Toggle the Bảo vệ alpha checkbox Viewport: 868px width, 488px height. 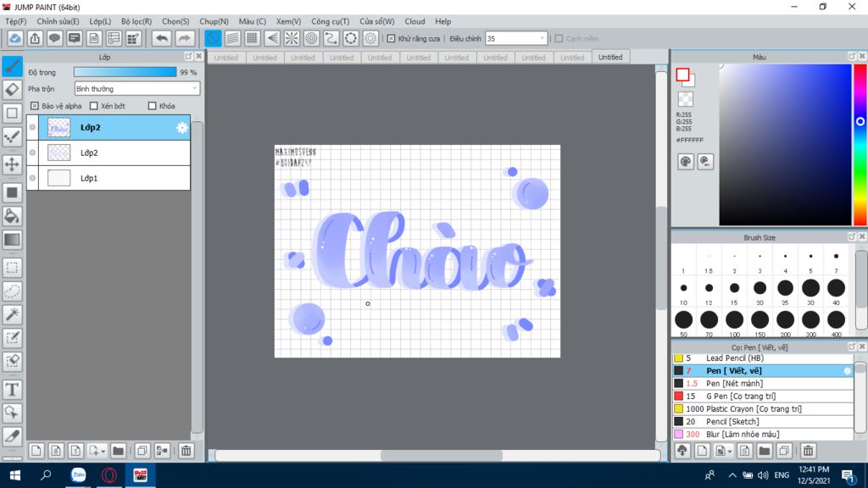[34, 106]
